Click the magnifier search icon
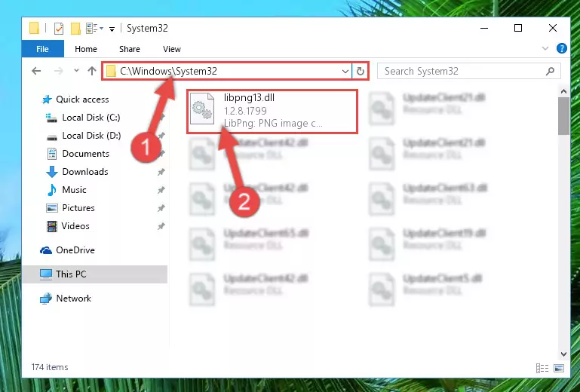This screenshot has height=392, width=580. click(x=550, y=71)
